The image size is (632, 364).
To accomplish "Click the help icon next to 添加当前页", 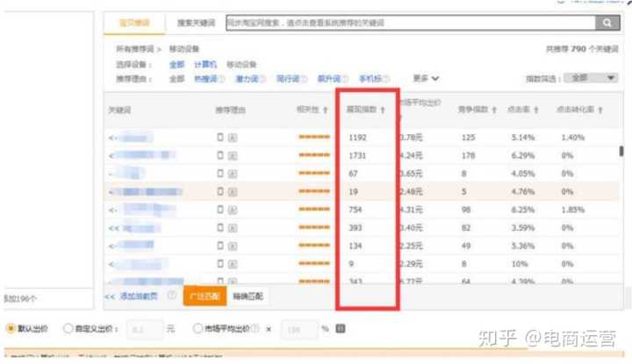I will tap(172, 296).
